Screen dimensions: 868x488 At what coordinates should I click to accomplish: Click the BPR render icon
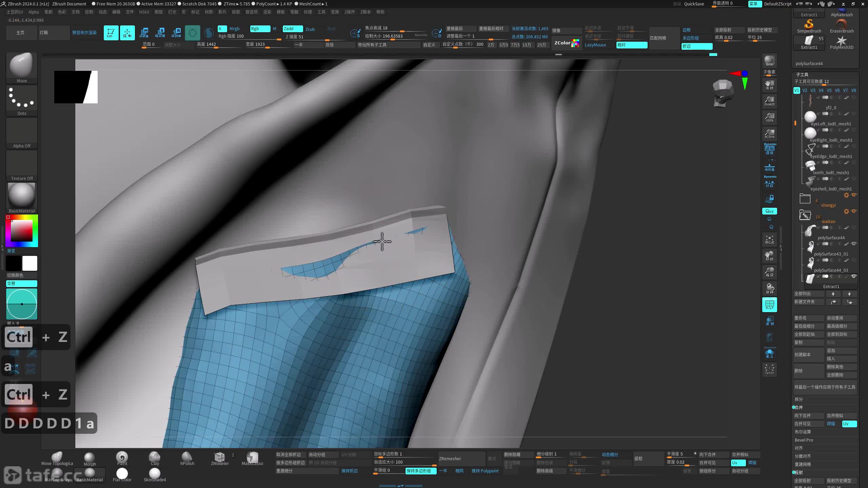point(769,61)
